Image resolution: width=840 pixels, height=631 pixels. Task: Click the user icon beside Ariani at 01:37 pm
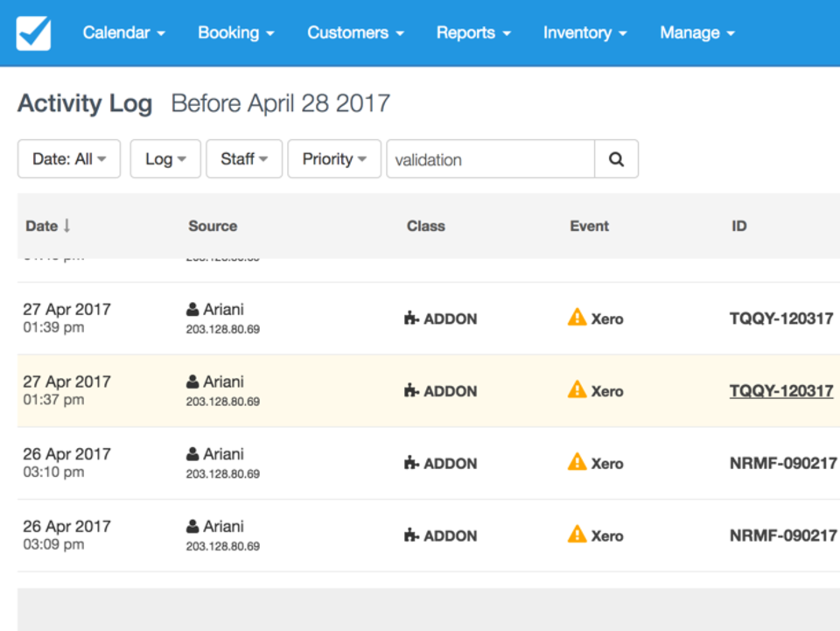click(x=192, y=382)
